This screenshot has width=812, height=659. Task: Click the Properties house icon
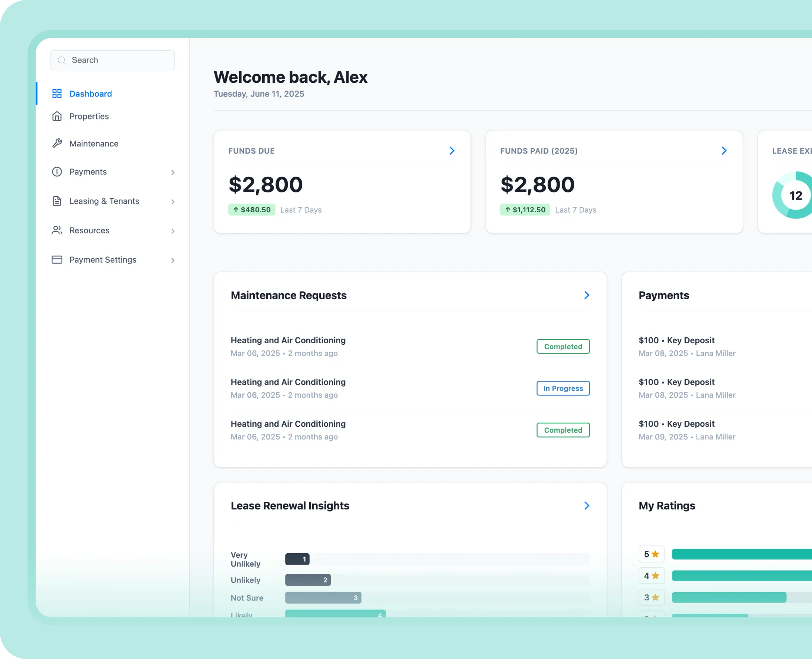click(56, 116)
